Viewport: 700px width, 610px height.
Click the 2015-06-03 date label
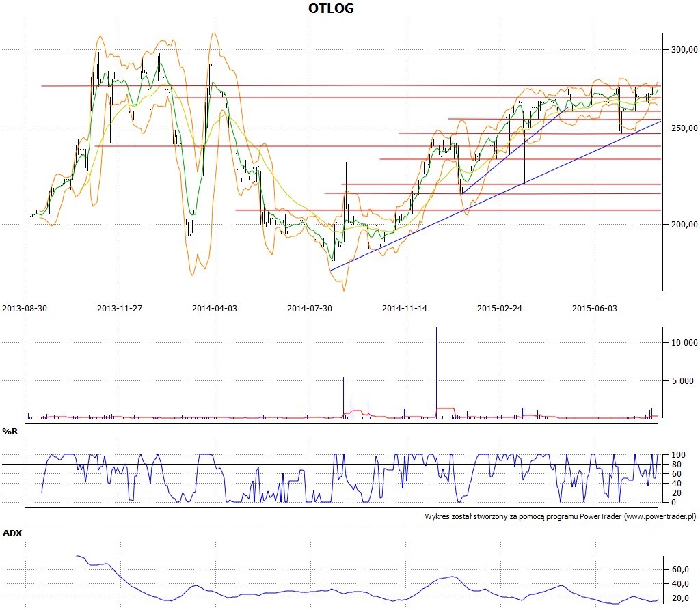click(x=595, y=308)
